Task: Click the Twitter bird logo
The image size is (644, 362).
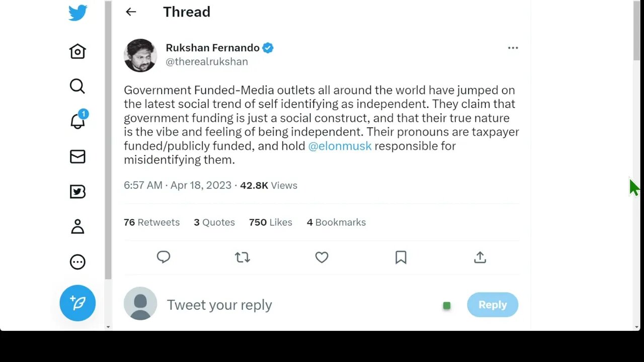Action: pyautogui.click(x=77, y=13)
